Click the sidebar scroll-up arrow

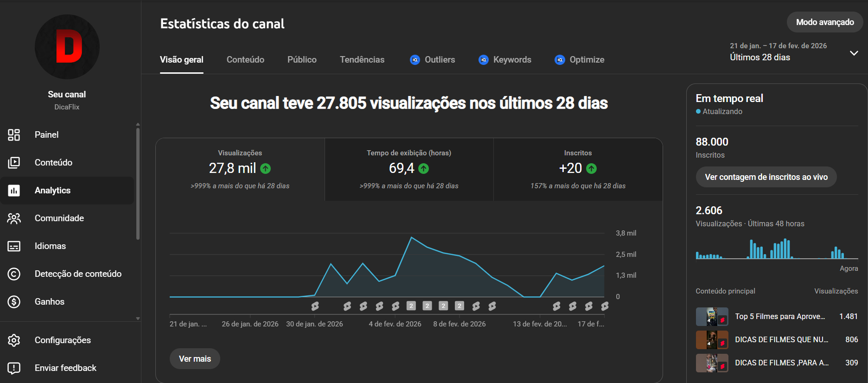[138, 124]
